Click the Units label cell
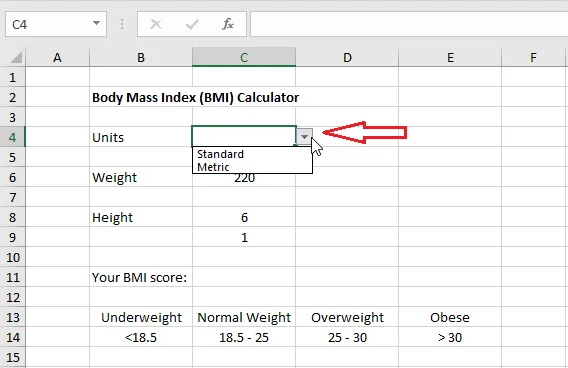Viewport: 568px width, 368px height. tap(141, 137)
